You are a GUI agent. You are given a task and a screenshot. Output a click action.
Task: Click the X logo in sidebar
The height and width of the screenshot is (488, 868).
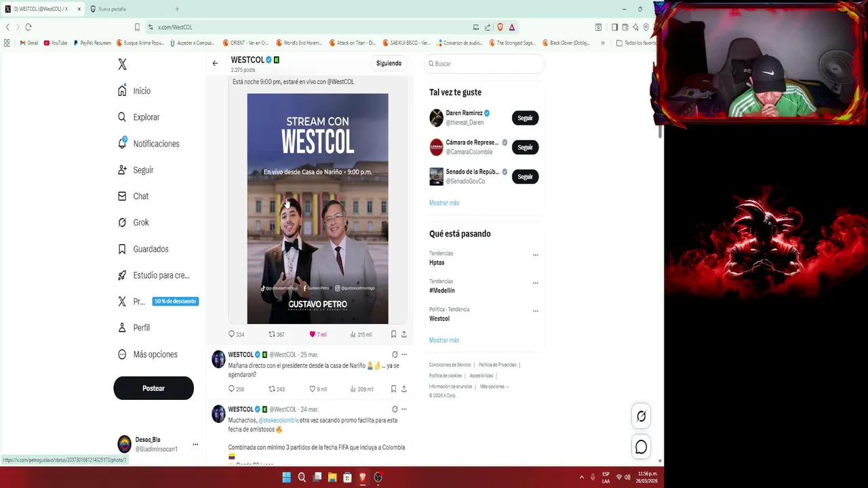point(122,64)
